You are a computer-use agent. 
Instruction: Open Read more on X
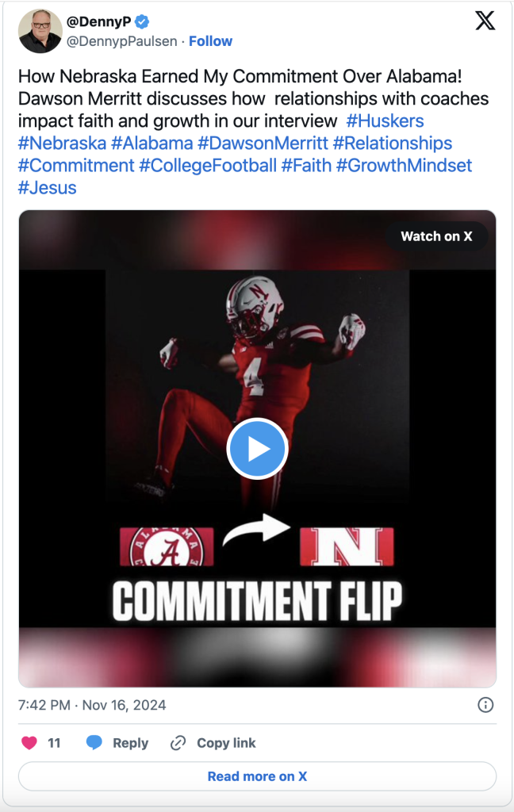(257, 776)
